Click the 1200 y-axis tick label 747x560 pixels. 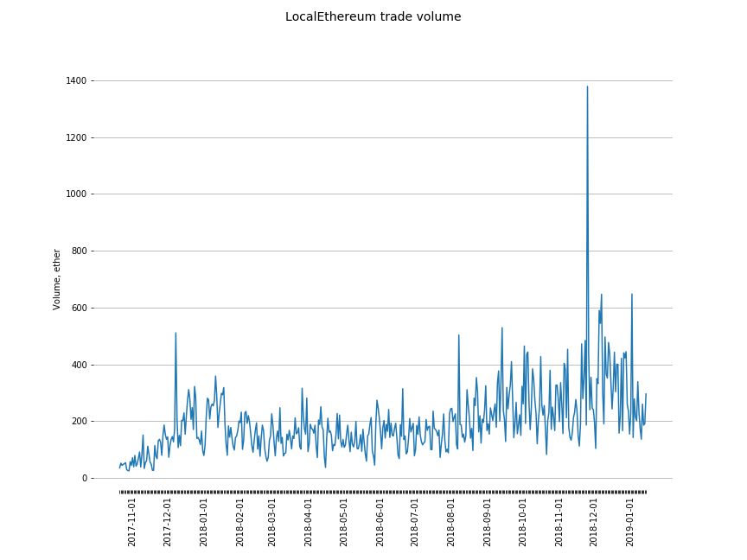[x=76, y=137]
